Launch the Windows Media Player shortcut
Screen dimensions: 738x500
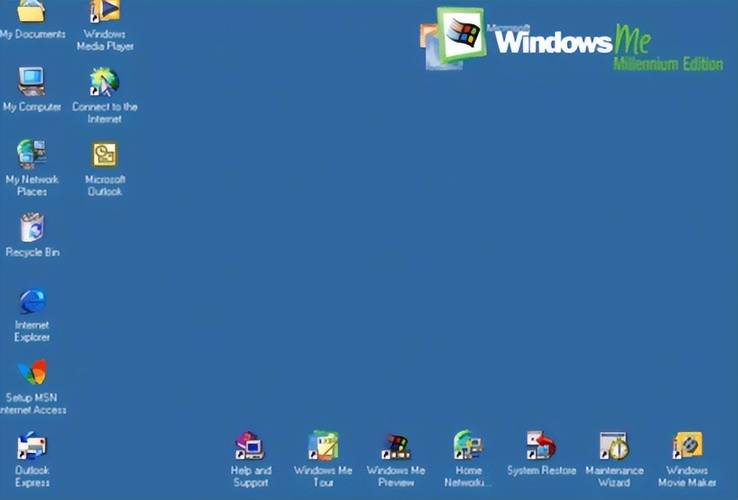click(104, 10)
